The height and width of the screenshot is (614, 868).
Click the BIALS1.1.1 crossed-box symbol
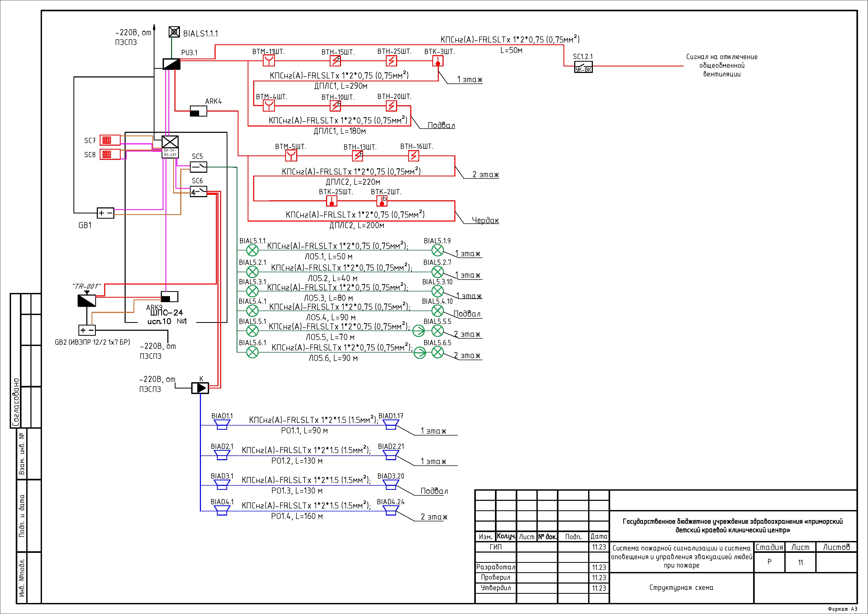tap(174, 32)
